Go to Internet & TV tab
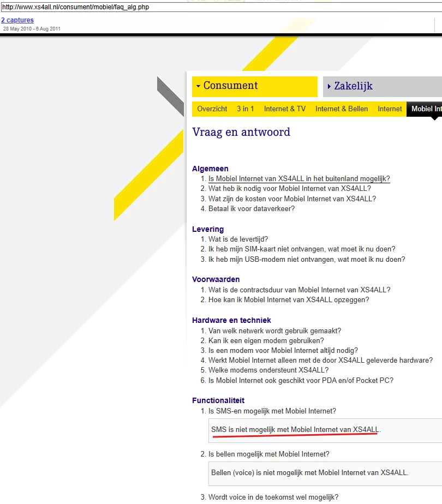 tap(285, 109)
